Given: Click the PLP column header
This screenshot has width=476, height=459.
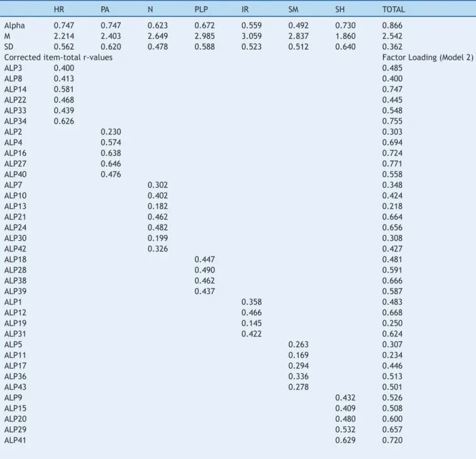Looking at the screenshot, I should 201,9.
